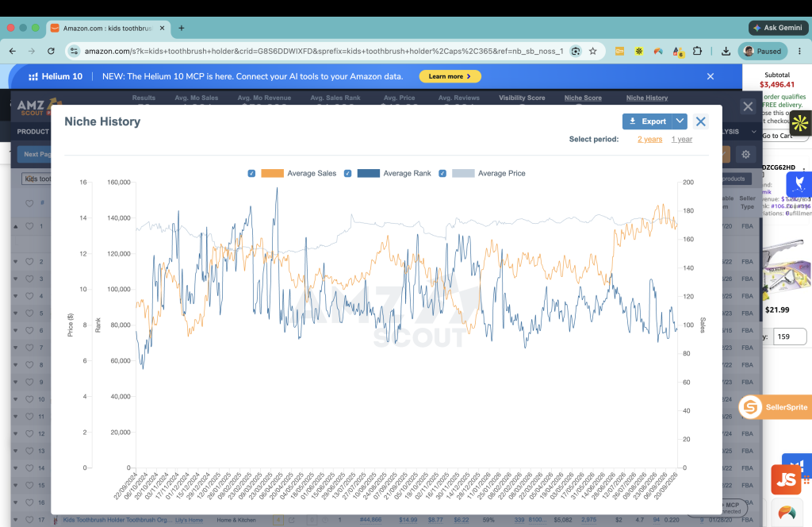Collapse row 1 in product list
Viewport: 812px width, 527px height.
16,226
